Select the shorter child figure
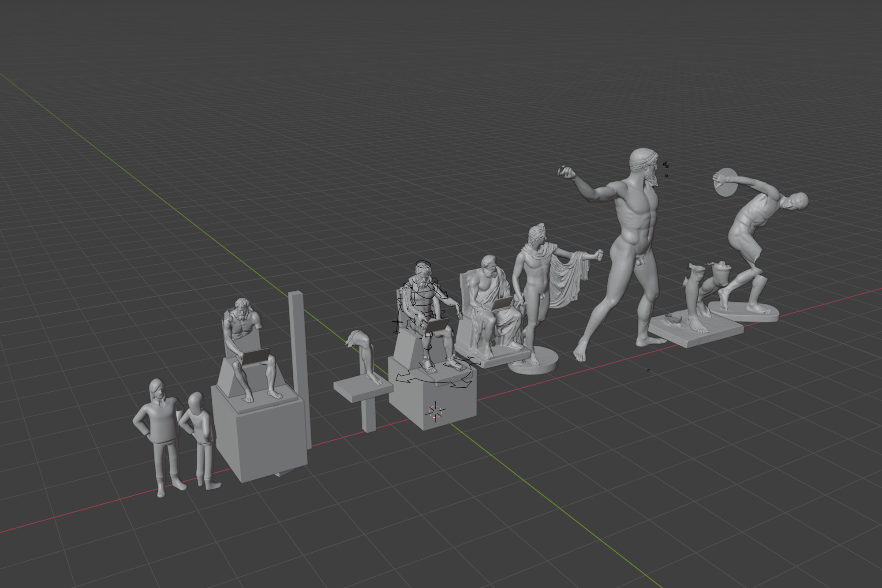 pyautogui.click(x=202, y=426)
